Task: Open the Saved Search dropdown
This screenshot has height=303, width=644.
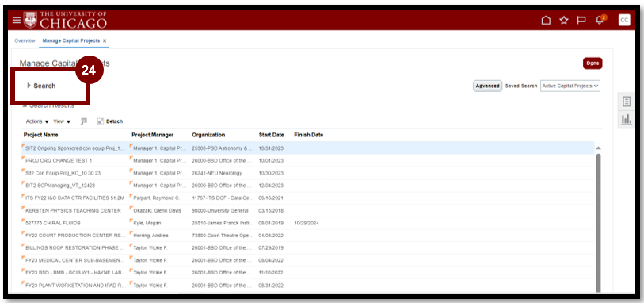Action: pyautogui.click(x=570, y=86)
